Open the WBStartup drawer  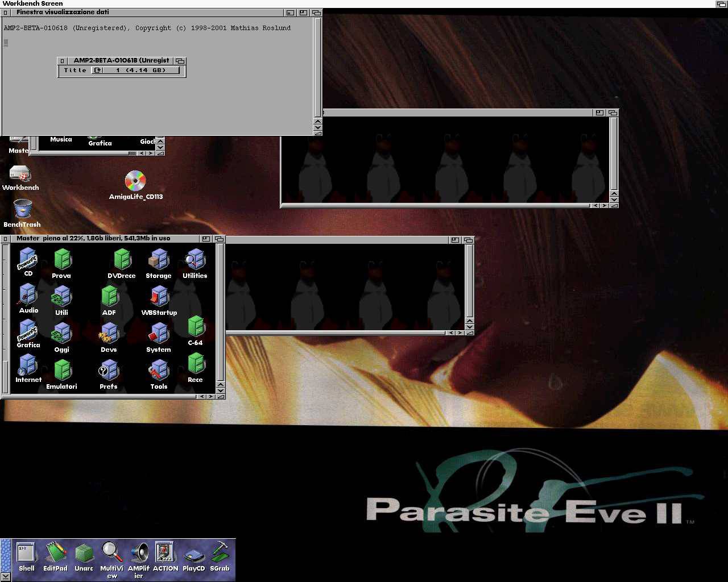tap(159, 297)
